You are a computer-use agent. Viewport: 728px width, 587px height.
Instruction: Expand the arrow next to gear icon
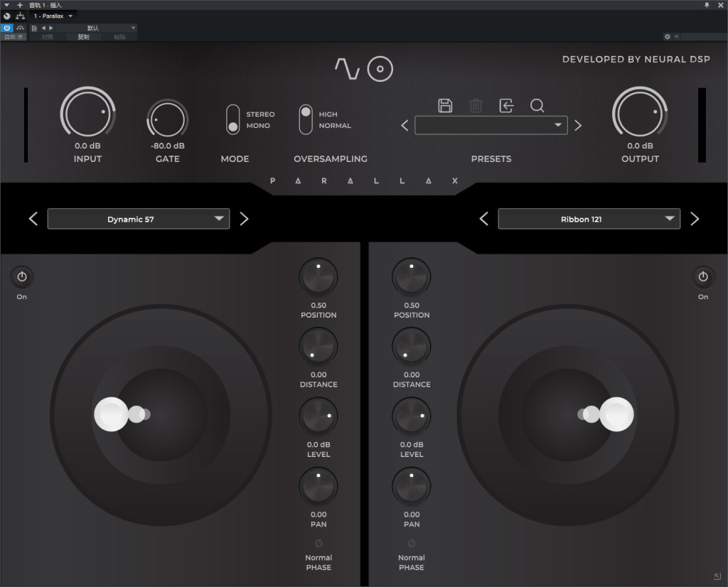(677, 37)
